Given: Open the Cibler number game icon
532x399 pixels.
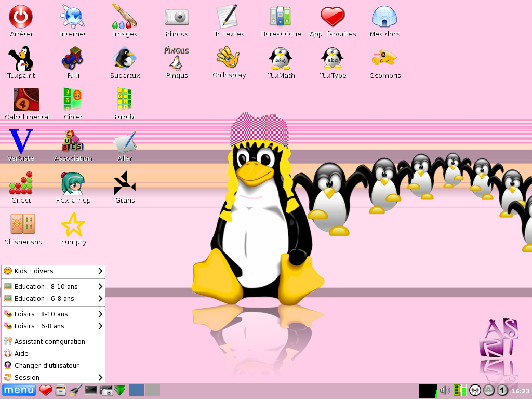Looking at the screenshot, I should pos(73,99).
